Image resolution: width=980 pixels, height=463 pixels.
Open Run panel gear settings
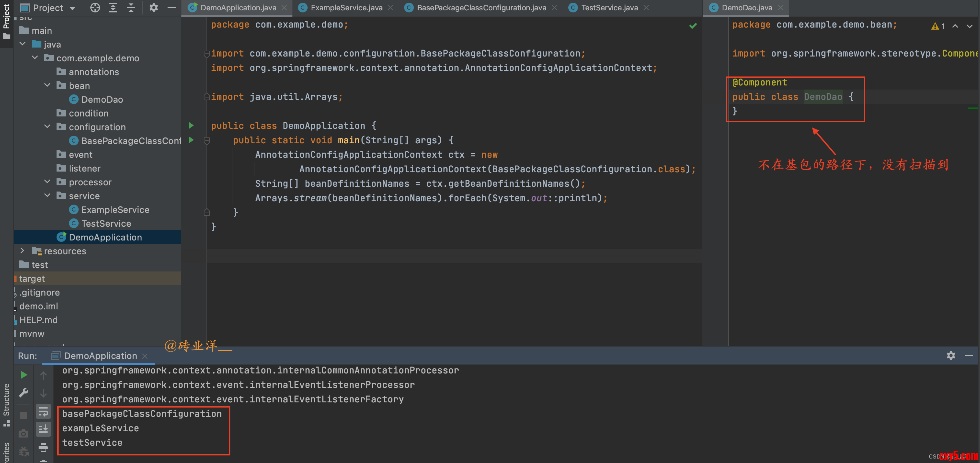pyautogui.click(x=951, y=356)
